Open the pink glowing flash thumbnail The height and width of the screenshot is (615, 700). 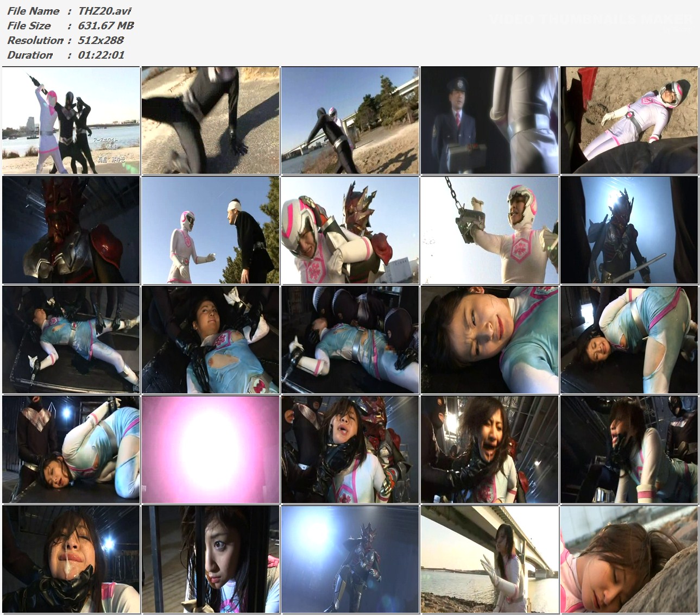(211, 449)
